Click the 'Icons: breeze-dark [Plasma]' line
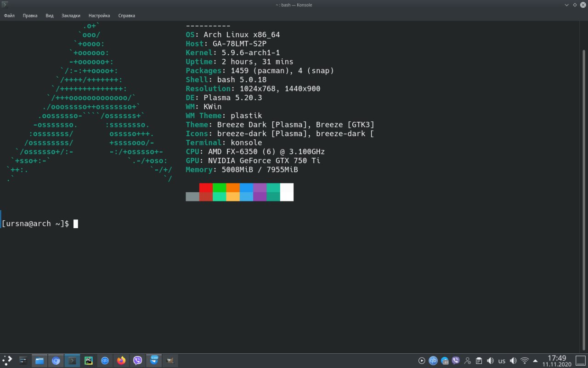 (x=280, y=133)
